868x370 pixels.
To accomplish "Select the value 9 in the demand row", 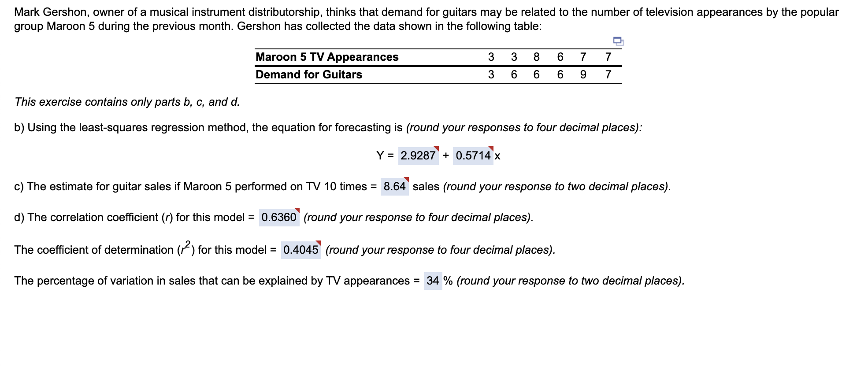I will point(584,74).
